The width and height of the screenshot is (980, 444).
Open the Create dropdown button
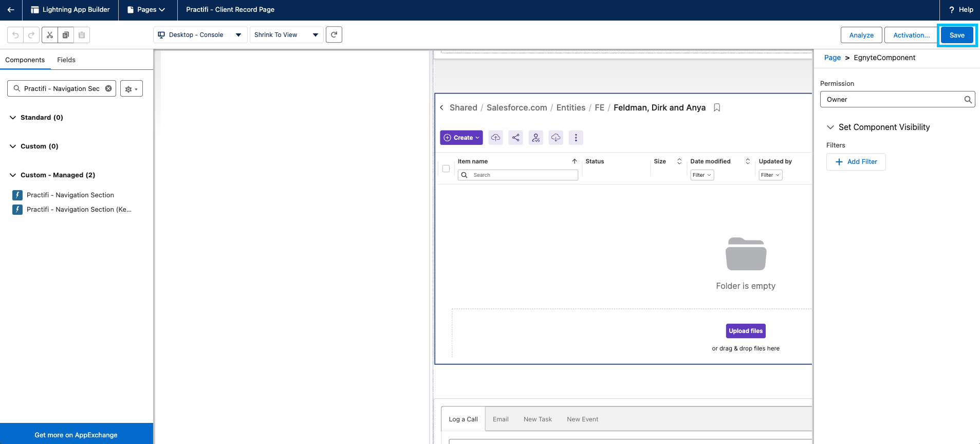point(461,138)
